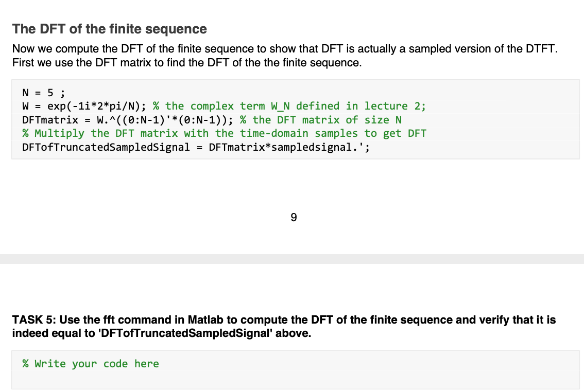The width and height of the screenshot is (584, 392).
Task: Click the comment 'the DFT matrix of size N'
Action: pos(321,120)
